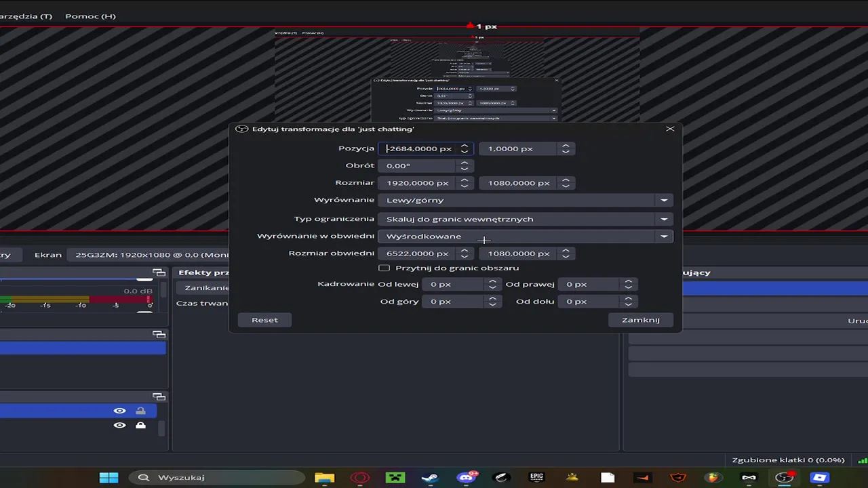This screenshot has width=868, height=488.
Task: Adjust mixer volume slider handle
Action: coord(144,279)
